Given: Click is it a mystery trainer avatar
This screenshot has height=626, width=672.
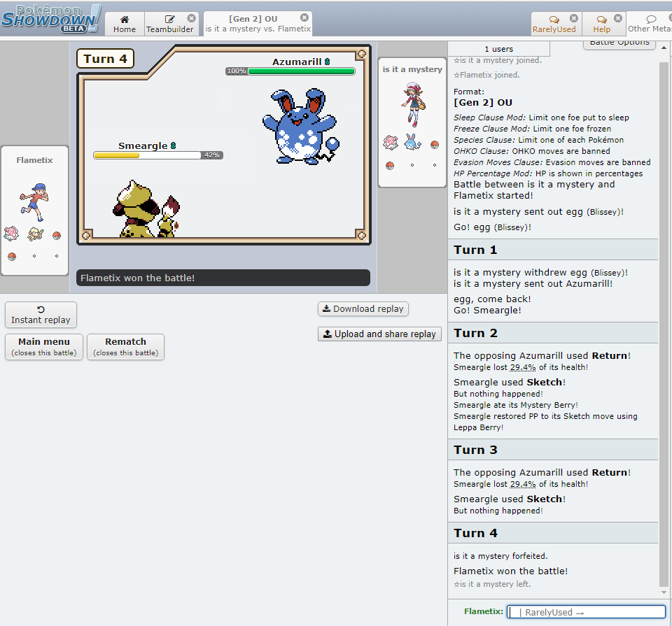Looking at the screenshot, I should pyautogui.click(x=414, y=105).
